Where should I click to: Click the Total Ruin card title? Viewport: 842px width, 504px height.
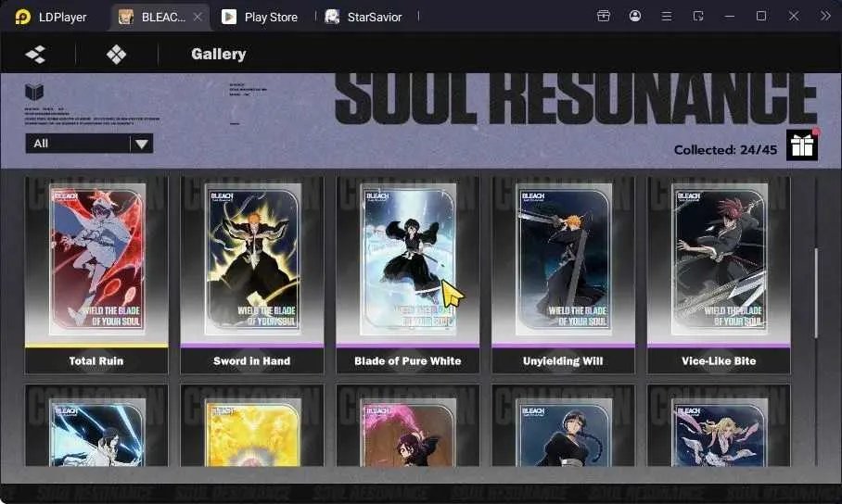[x=96, y=361]
